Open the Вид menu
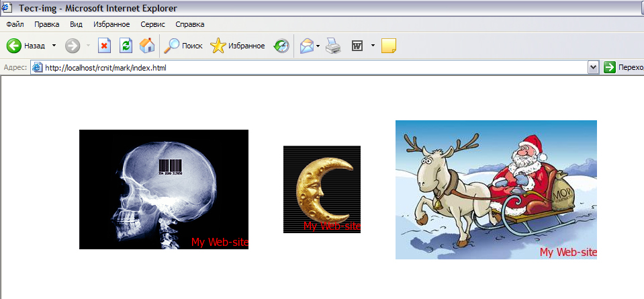The image size is (644, 299). (77, 24)
